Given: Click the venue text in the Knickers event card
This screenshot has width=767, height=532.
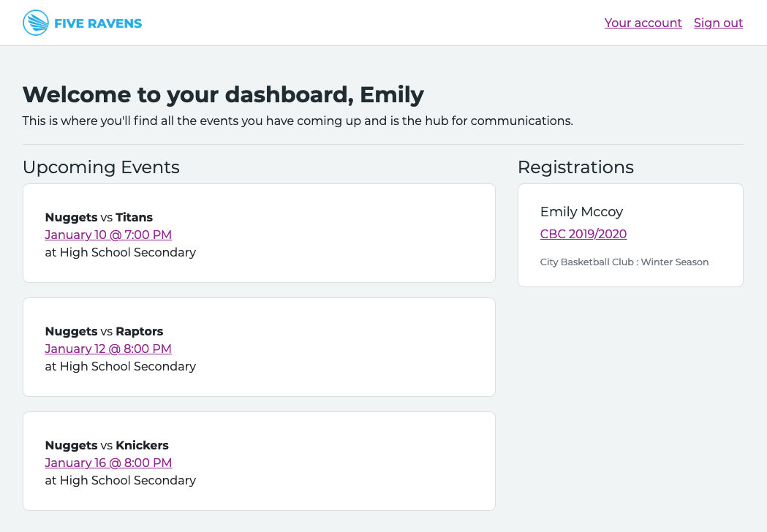Looking at the screenshot, I should click(x=121, y=480).
